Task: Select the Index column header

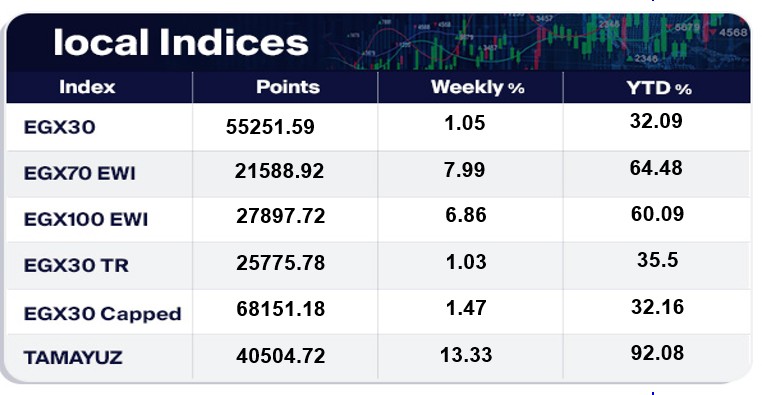Action: coord(87,87)
